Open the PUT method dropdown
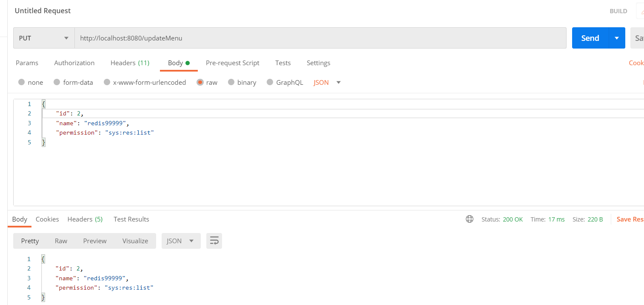Image resolution: width=644 pixels, height=305 pixels. point(44,38)
